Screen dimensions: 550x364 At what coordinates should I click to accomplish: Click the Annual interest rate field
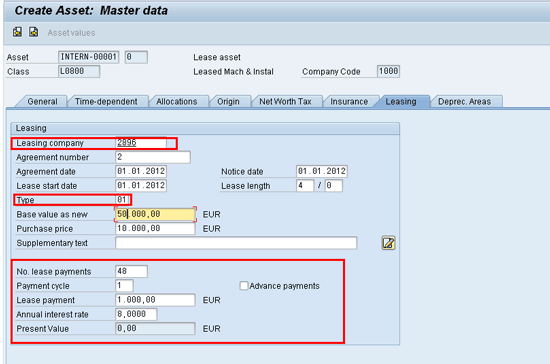tap(136, 314)
